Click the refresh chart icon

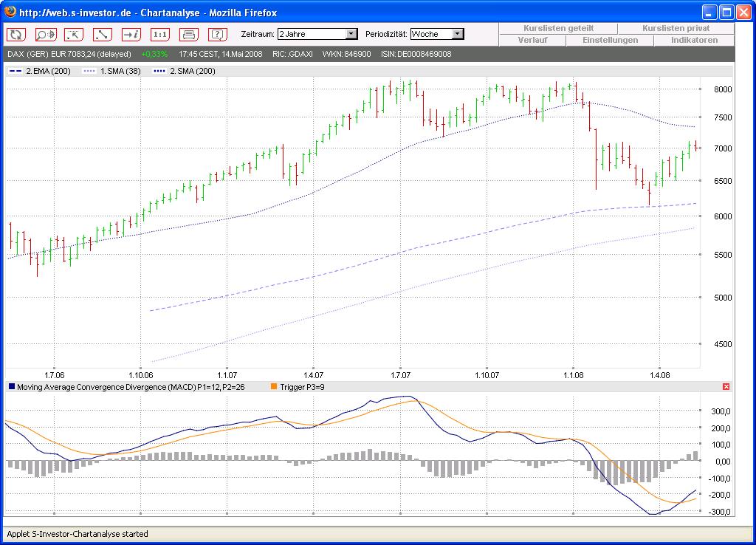pos(16,34)
